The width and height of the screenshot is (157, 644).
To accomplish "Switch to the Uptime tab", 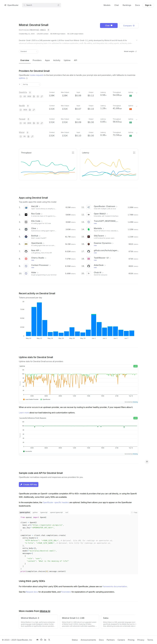I will [x=67, y=60].
